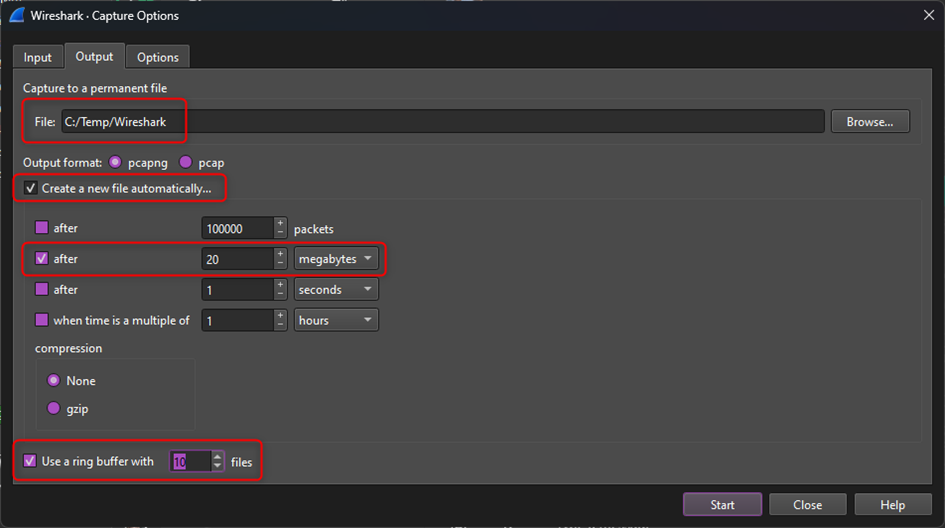Decrease the hours multiple with minus stepper
The image size is (945, 528).
[280, 326]
